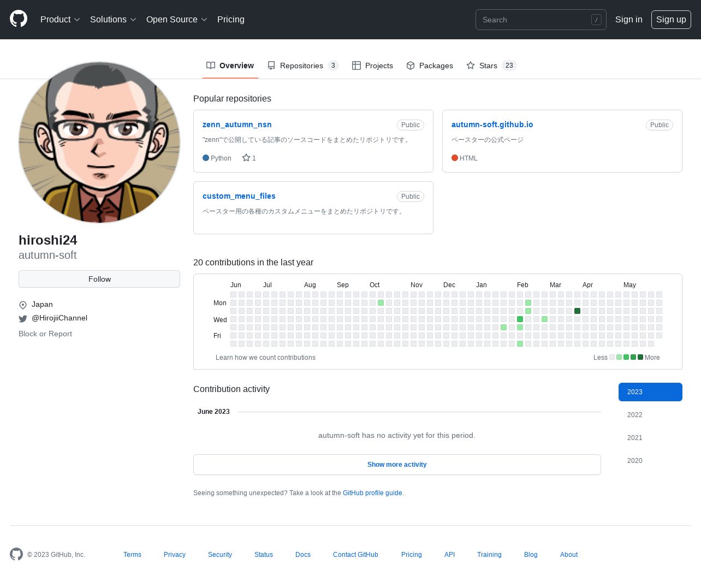Open Privacy footer link
Image resolution: width=701 pixels, height=588 pixels.
pos(175,555)
